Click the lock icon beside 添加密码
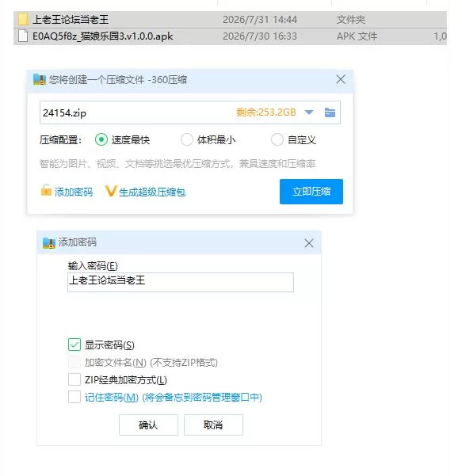The width and height of the screenshot is (462, 476). click(46, 191)
